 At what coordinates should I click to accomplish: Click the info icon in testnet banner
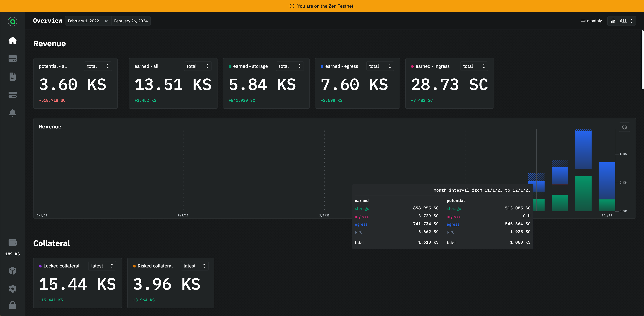coord(292,6)
